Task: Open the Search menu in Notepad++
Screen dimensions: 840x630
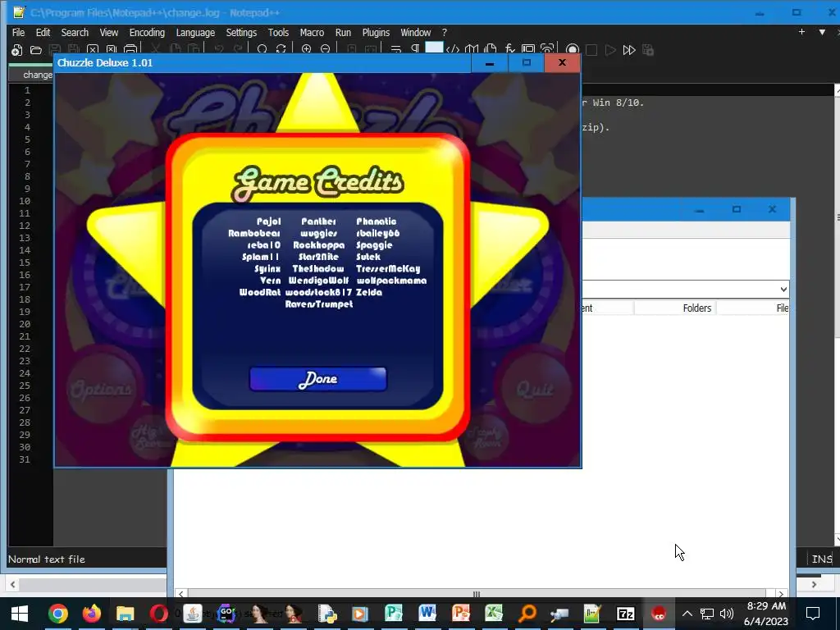Action: (75, 33)
